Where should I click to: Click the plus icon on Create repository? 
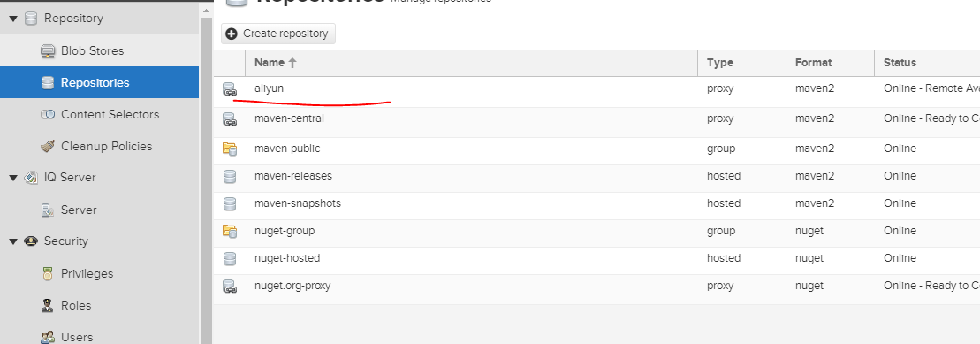click(x=232, y=34)
